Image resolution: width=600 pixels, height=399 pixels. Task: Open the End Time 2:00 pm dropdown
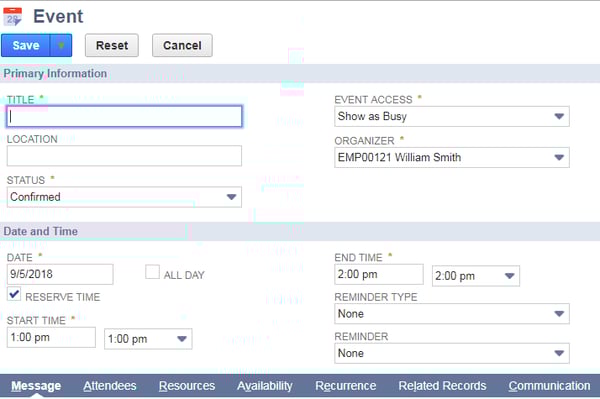point(476,276)
